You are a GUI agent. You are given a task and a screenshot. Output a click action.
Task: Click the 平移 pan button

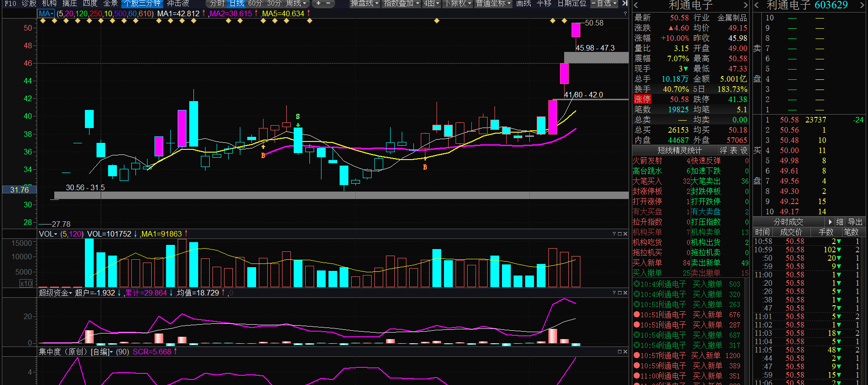(x=544, y=3)
